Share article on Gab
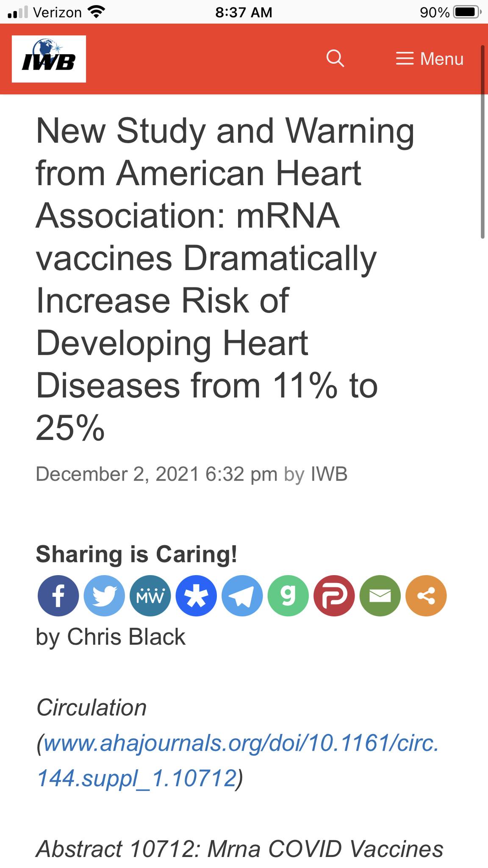 (x=288, y=595)
